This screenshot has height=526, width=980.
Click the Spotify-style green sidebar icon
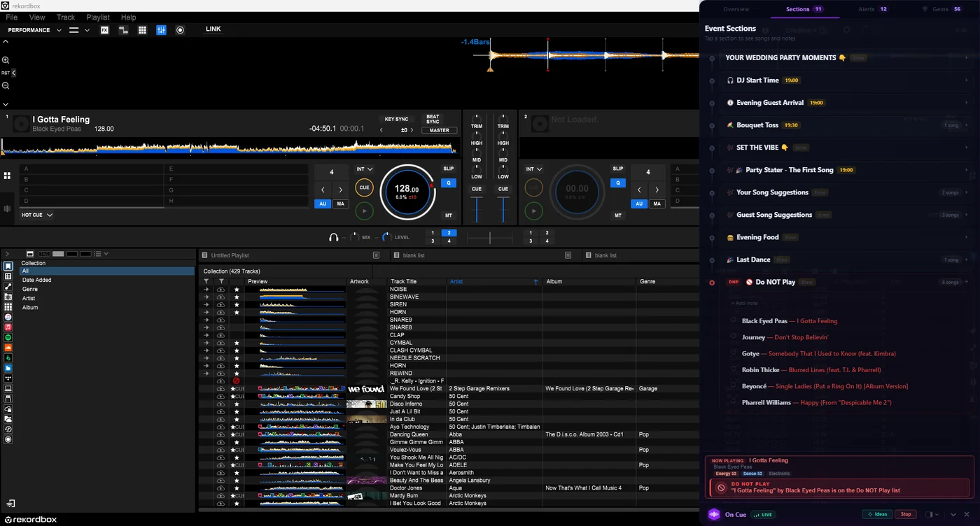click(x=8, y=337)
